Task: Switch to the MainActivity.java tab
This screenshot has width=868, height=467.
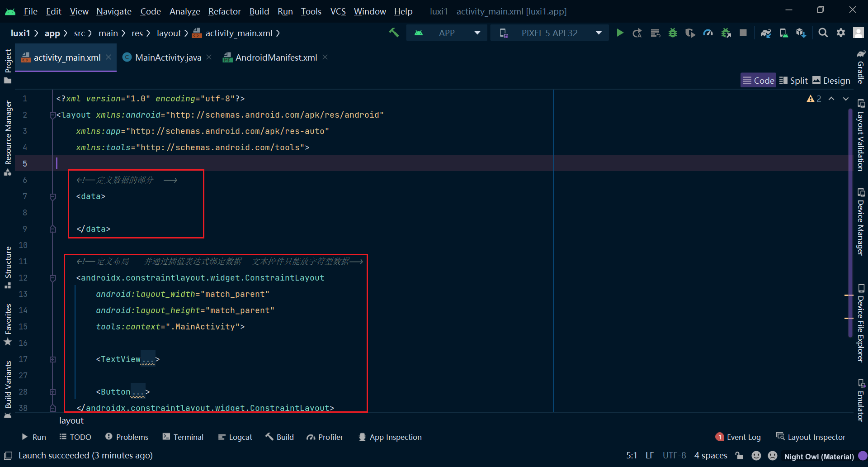Action: 168,57
